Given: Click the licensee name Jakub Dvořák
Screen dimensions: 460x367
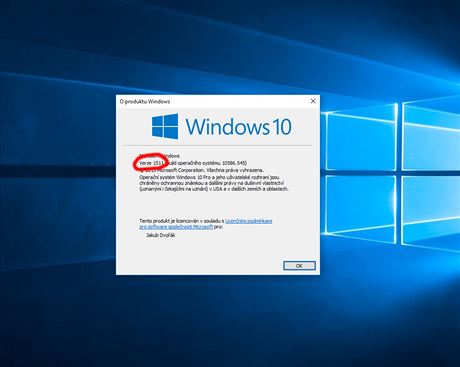Looking at the screenshot, I should pos(160,235).
